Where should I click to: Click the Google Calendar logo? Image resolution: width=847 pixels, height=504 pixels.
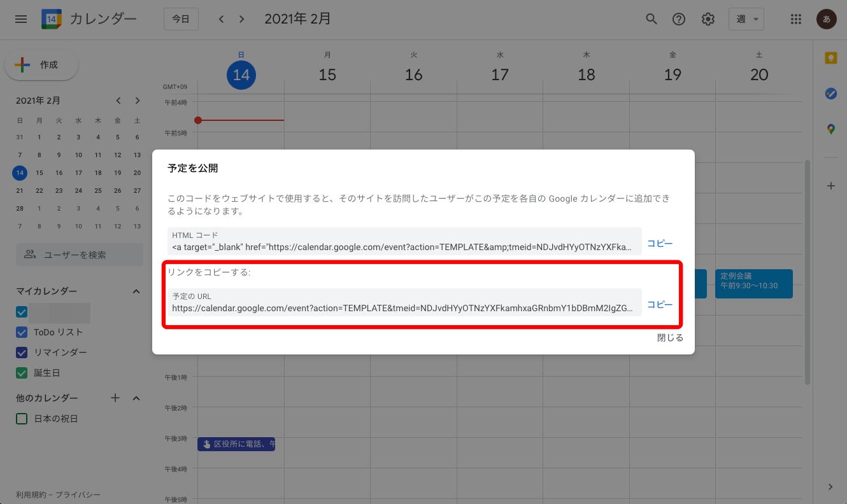pos(52,19)
